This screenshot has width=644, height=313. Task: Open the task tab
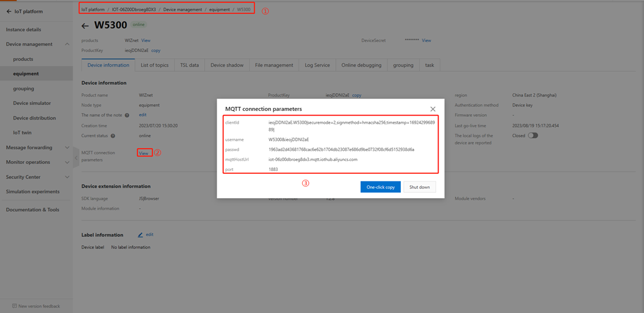[430, 65]
